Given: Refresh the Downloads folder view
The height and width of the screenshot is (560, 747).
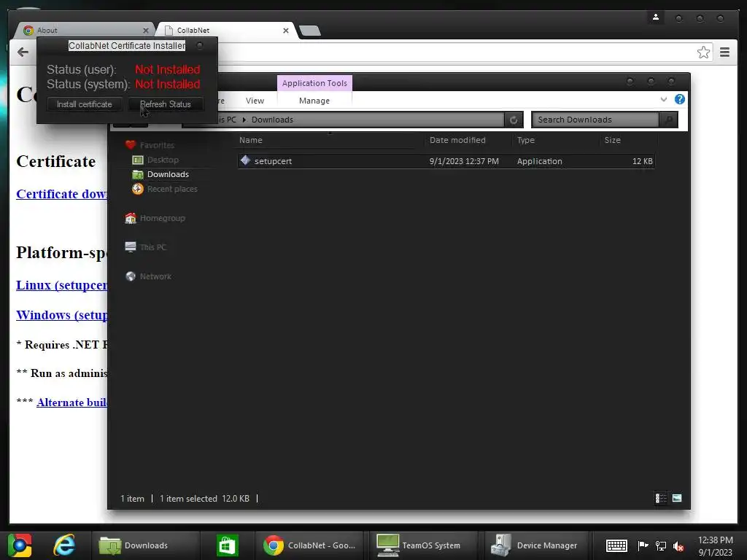Looking at the screenshot, I should click(514, 120).
